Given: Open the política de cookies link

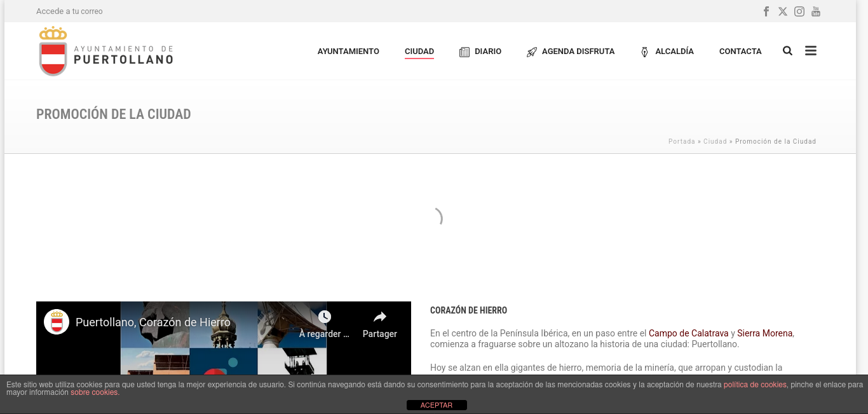Looking at the screenshot, I should [x=755, y=385].
